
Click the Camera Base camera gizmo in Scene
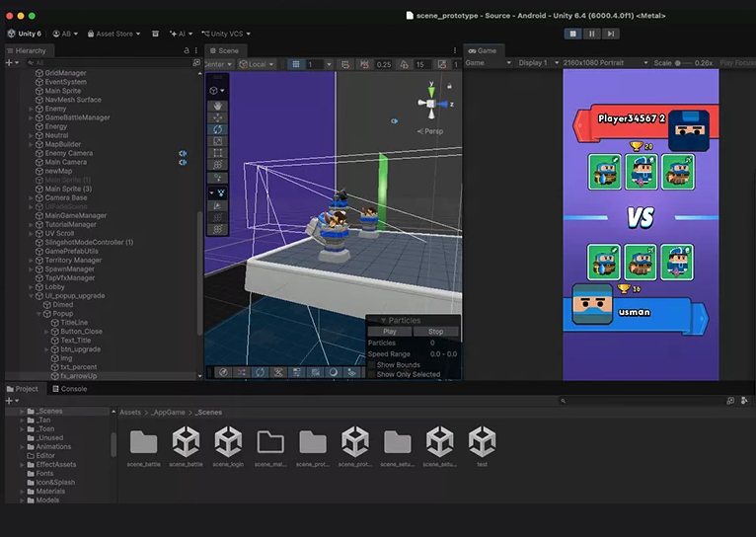(395, 121)
